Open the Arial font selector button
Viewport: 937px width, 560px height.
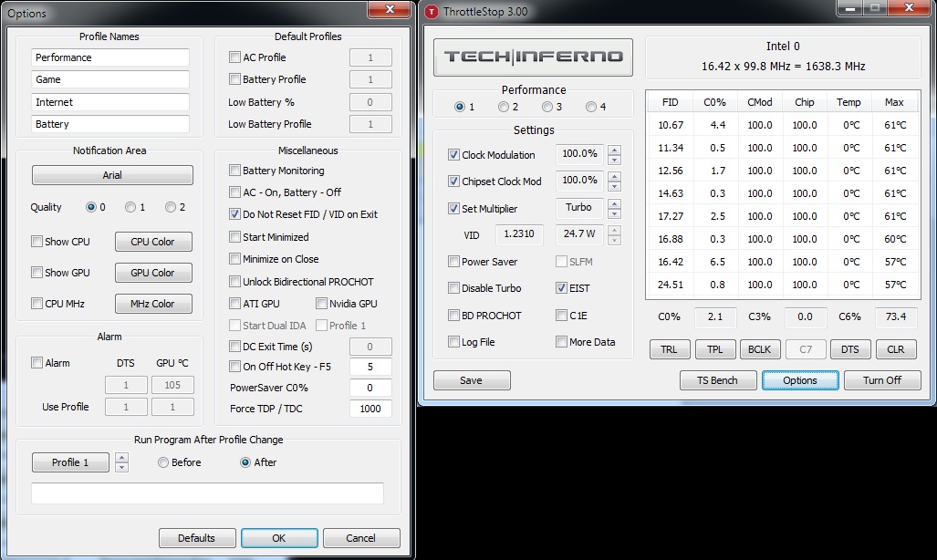pos(112,175)
